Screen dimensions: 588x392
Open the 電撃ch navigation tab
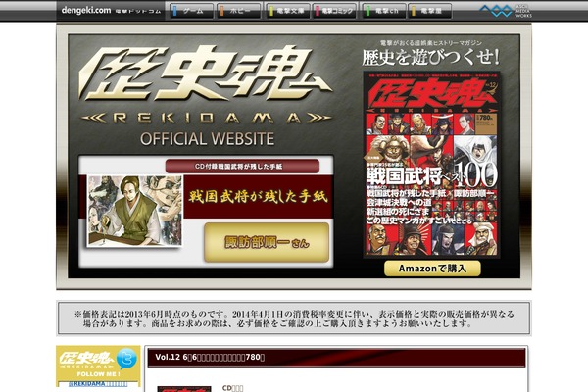coord(384,11)
